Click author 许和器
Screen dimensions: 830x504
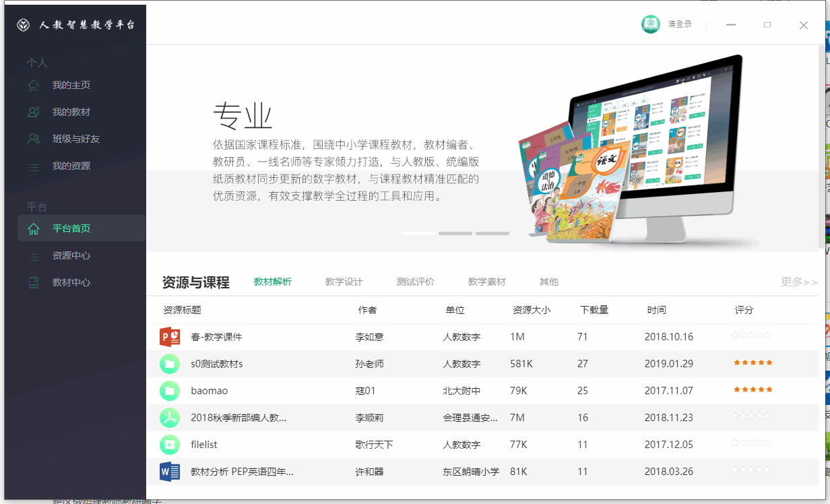369,472
